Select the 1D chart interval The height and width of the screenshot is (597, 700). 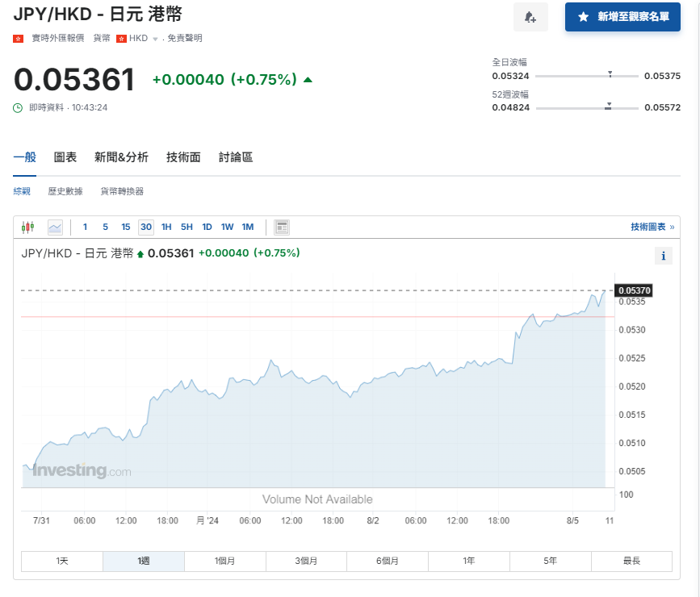tap(207, 227)
